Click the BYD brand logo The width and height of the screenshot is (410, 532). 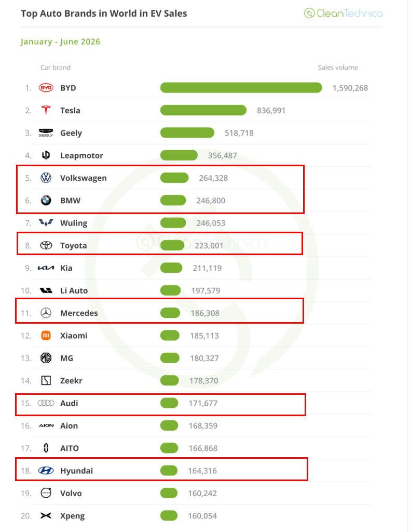(x=46, y=88)
